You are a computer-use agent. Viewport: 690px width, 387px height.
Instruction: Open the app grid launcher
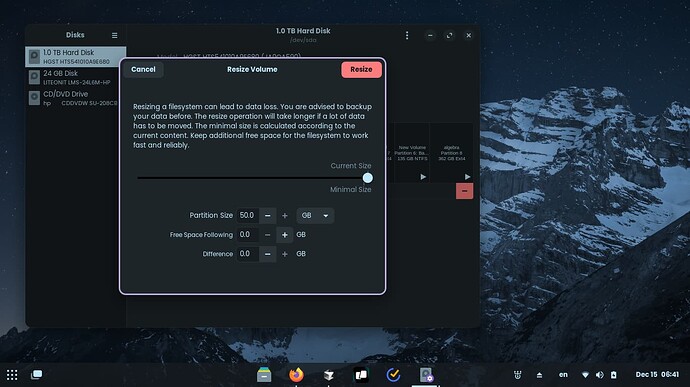pyautogui.click(x=12, y=375)
